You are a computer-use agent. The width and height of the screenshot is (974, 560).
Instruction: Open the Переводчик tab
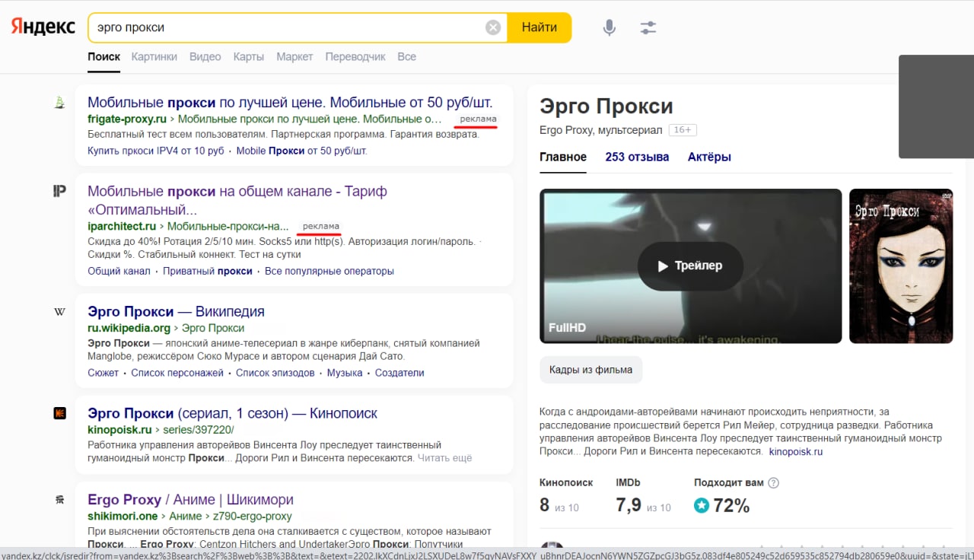click(x=355, y=56)
